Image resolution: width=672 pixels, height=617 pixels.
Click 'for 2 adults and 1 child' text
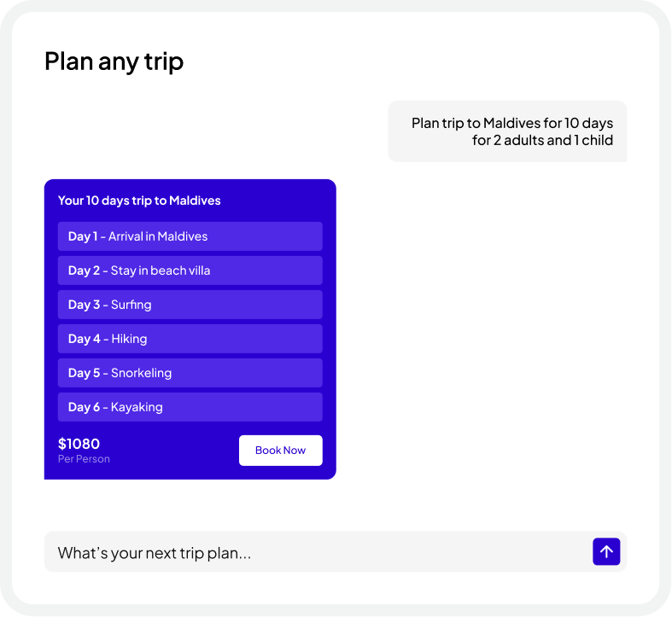tap(542, 140)
